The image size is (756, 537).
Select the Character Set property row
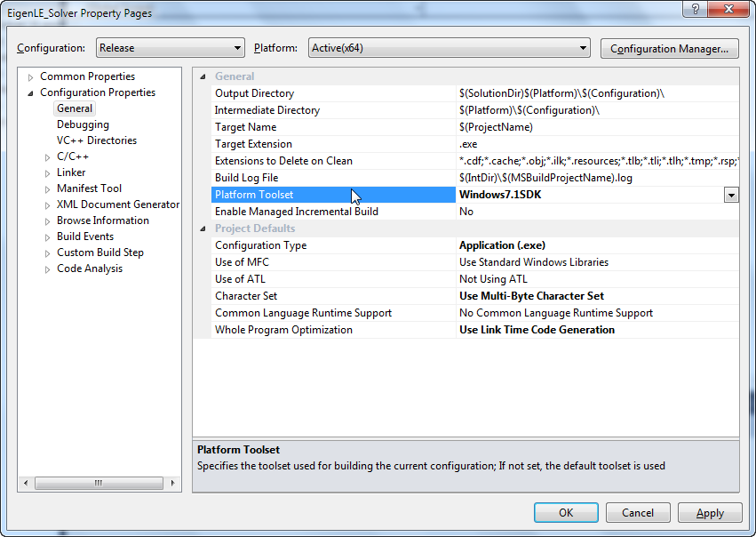tap(246, 296)
